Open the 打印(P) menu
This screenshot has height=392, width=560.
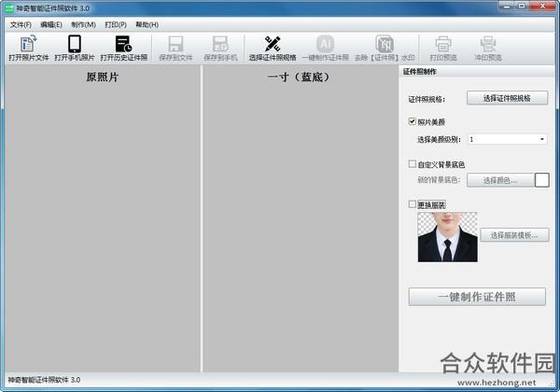(116, 24)
